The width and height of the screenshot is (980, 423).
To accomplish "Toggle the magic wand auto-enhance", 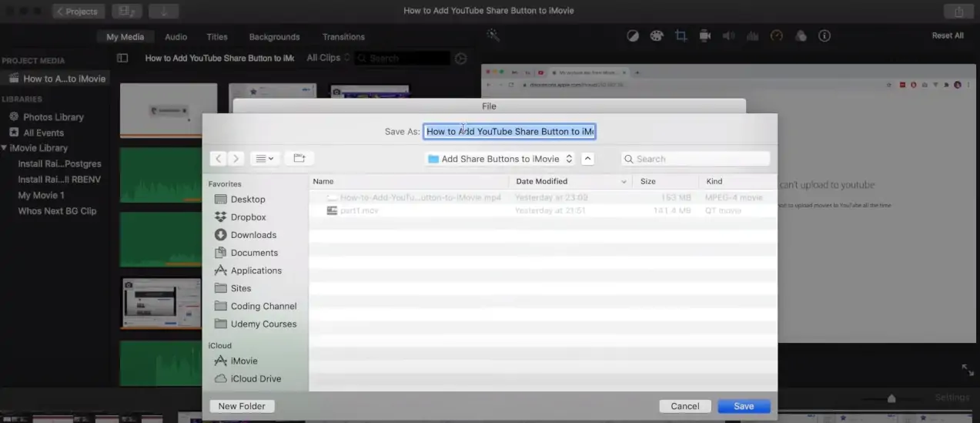I will click(x=493, y=35).
